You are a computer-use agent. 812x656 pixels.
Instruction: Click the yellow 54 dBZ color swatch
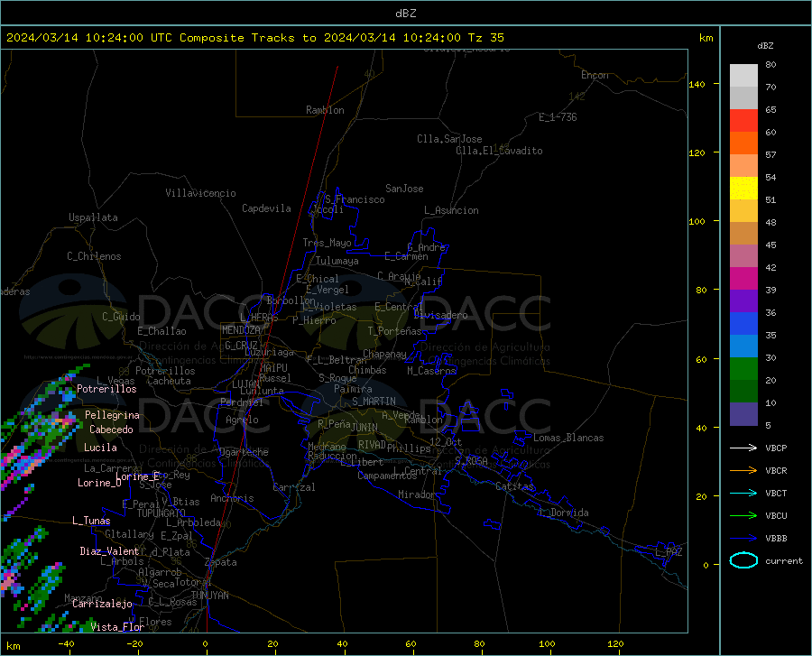(x=743, y=189)
